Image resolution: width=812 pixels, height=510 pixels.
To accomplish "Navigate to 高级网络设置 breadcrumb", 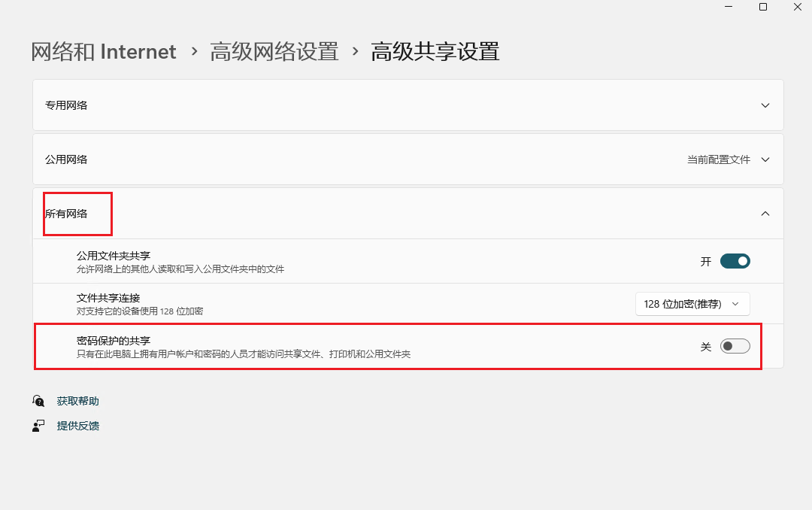I will tap(274, 52).
